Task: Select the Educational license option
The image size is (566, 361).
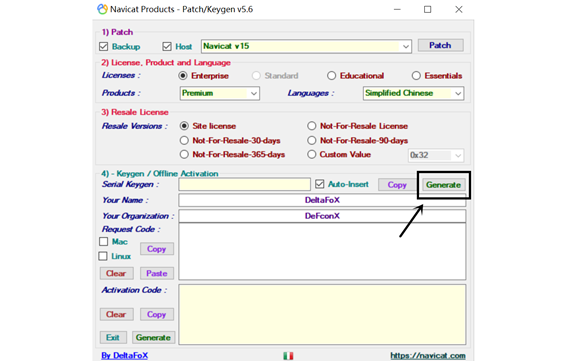Action: coord(331,76)
